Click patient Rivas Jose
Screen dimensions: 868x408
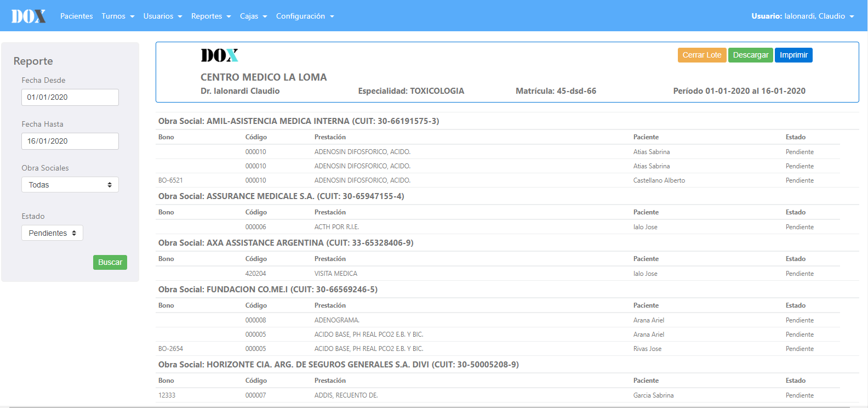[647, 349]
